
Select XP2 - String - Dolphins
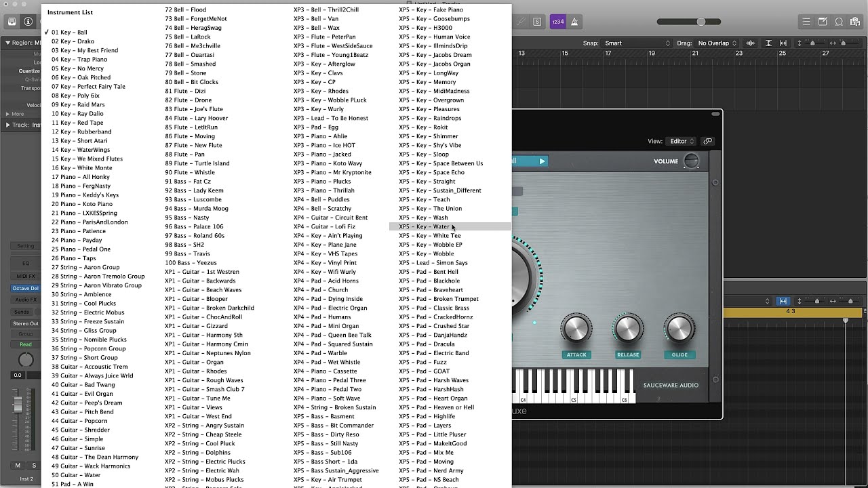tap(197, 452)
